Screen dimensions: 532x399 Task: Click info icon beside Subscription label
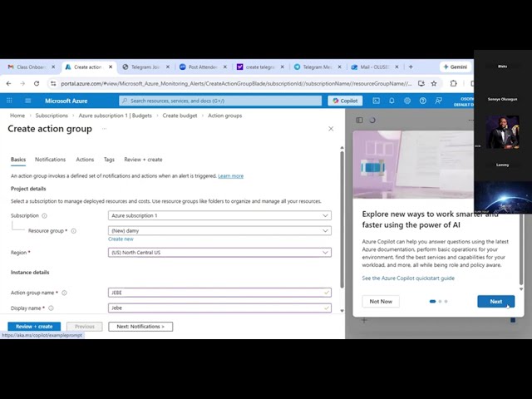[44, 216]
